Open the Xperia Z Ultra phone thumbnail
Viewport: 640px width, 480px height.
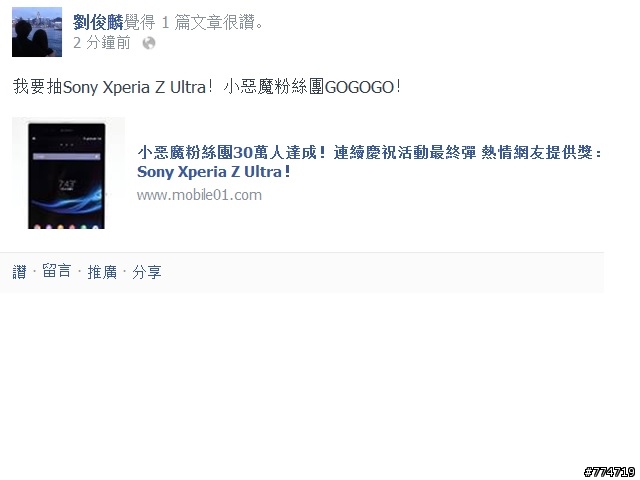tap(68, 173)
